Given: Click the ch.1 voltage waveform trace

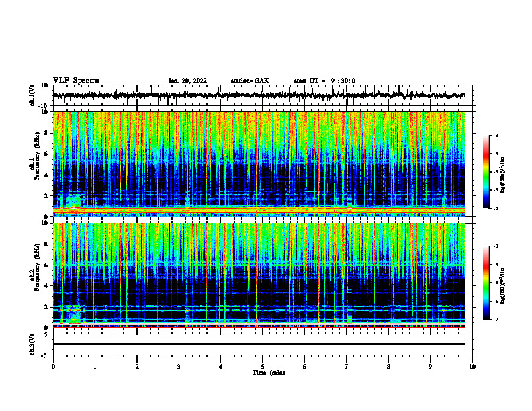Looking at the screenshot, I should click(259, 95).
